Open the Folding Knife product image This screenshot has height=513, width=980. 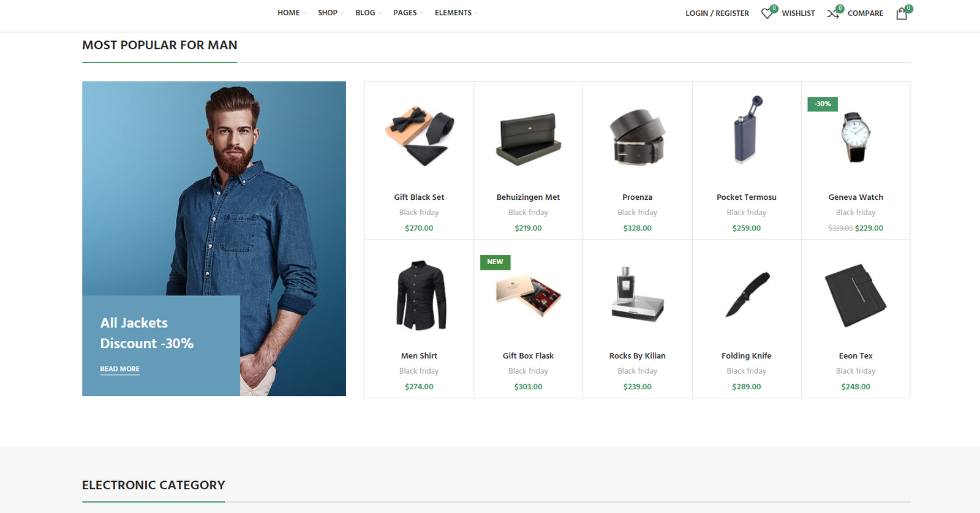[x=747, y=294]
